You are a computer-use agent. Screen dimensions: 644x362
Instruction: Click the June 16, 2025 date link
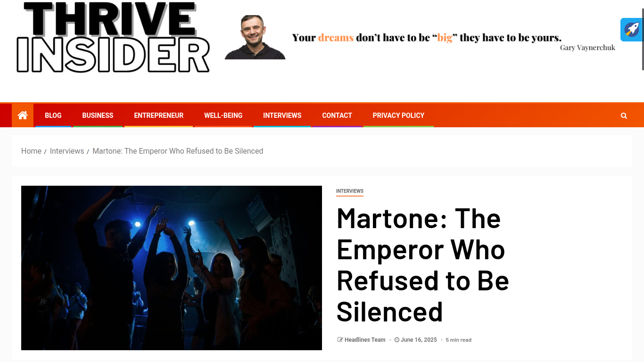tap(419, 340)
